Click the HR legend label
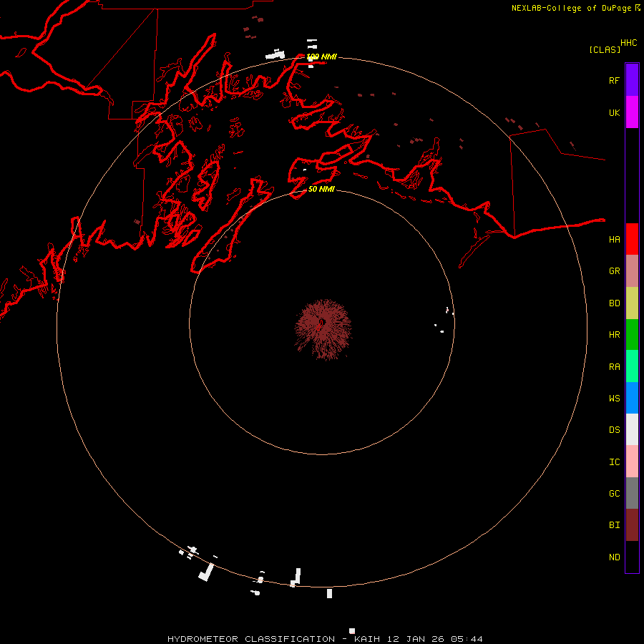 (614, 335)
